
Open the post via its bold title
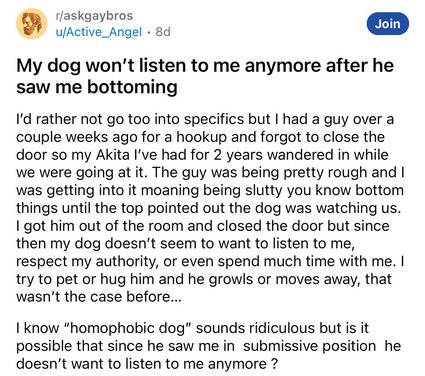tap(205, 76)
